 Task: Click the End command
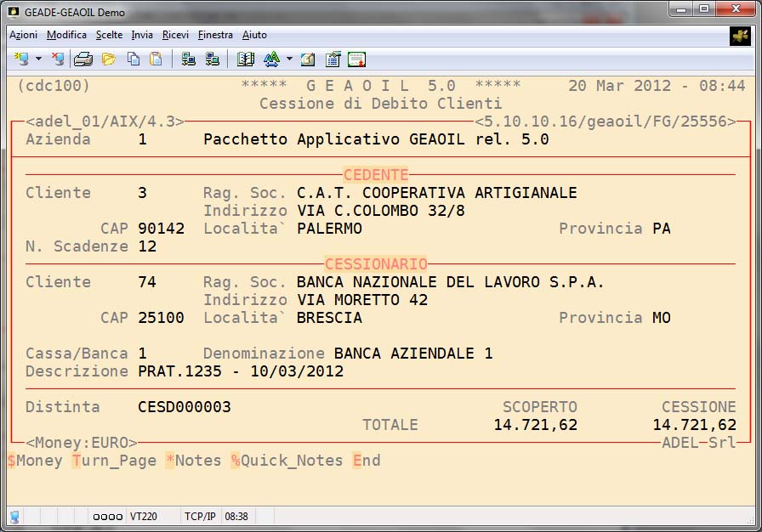click(x=367, y=461)
